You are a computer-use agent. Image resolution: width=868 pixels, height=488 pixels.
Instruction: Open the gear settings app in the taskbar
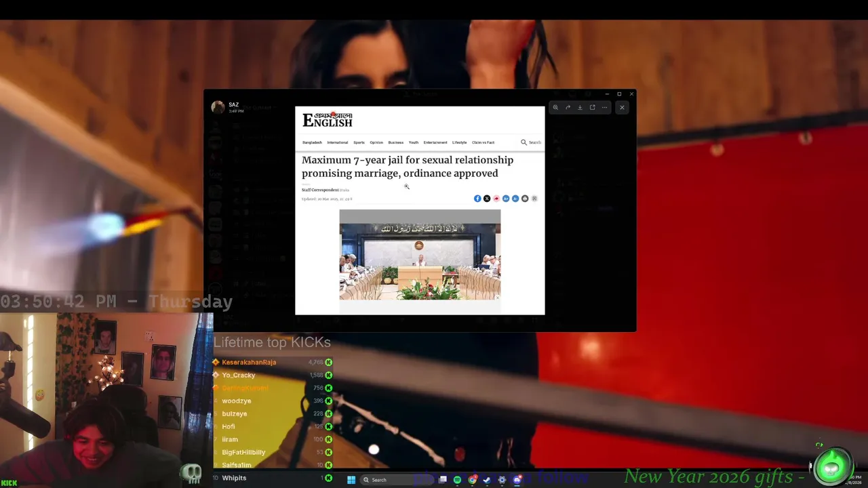click(x=502, y=480)
